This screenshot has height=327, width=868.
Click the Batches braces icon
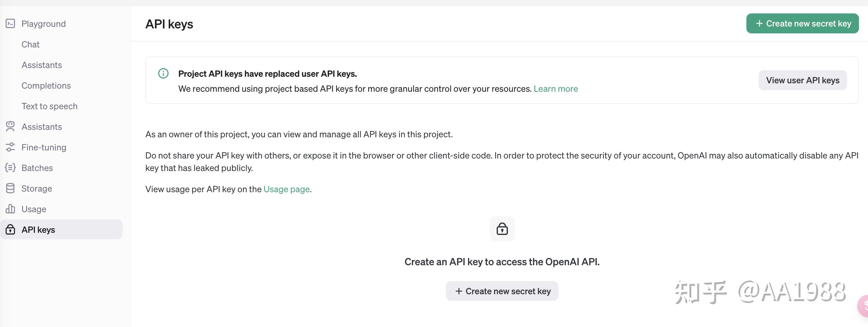pos(11,168)
